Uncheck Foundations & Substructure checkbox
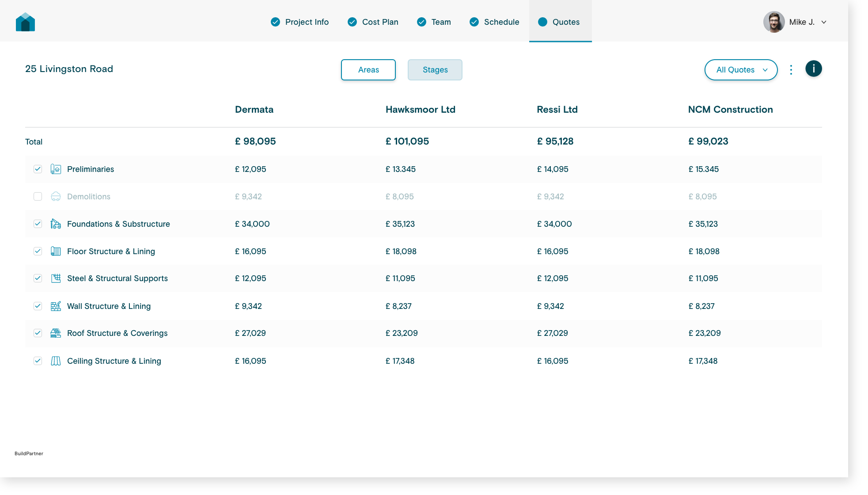This screenshot has width=868, height=495. tap(38, 224)
